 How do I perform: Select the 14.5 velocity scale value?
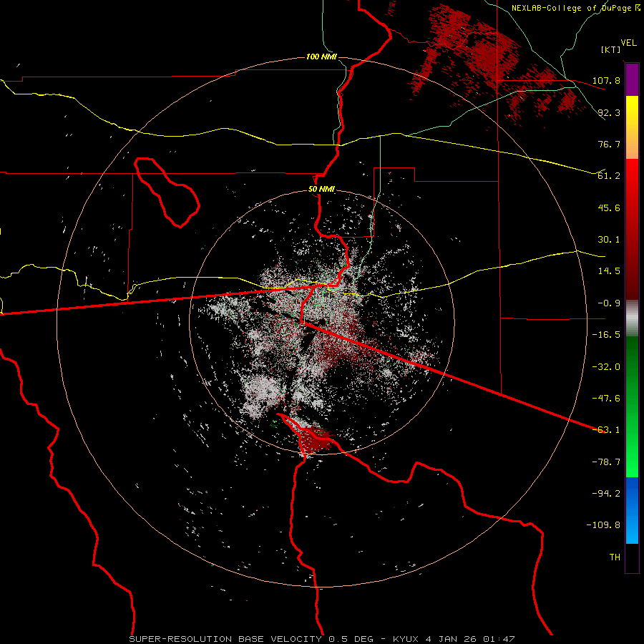[609, 271]
